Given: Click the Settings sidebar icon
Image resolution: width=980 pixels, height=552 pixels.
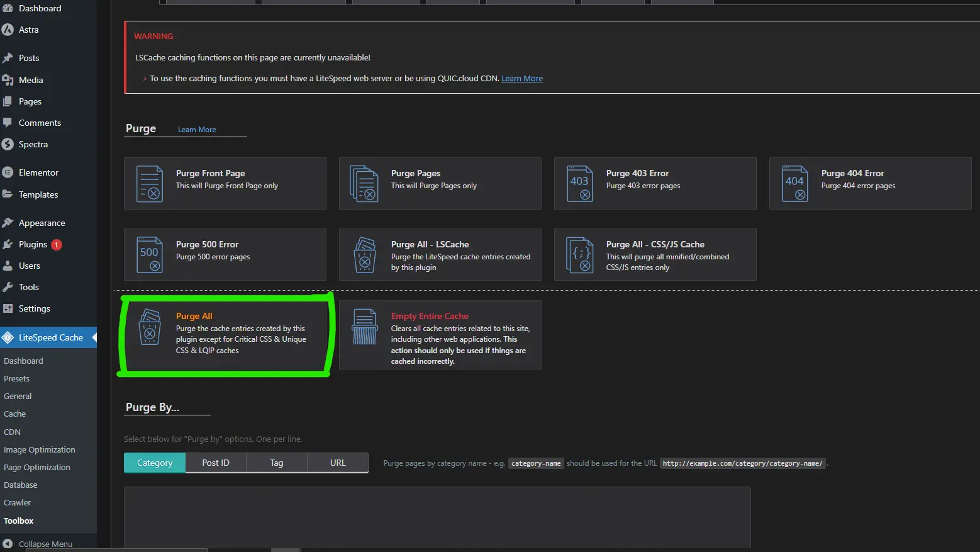Looking at the screenshot, I should [x=8, y=308].
